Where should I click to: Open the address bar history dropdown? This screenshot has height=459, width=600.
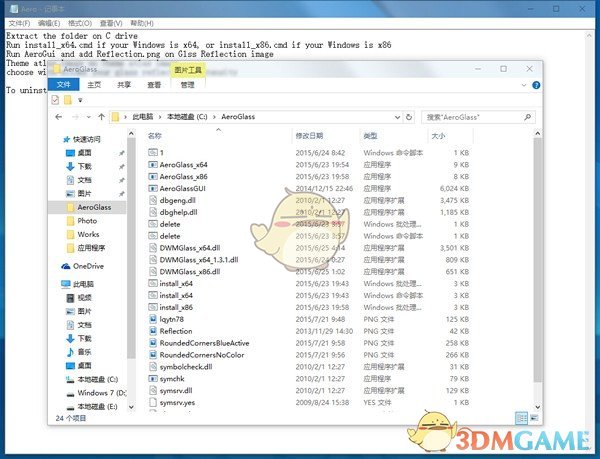397,117
